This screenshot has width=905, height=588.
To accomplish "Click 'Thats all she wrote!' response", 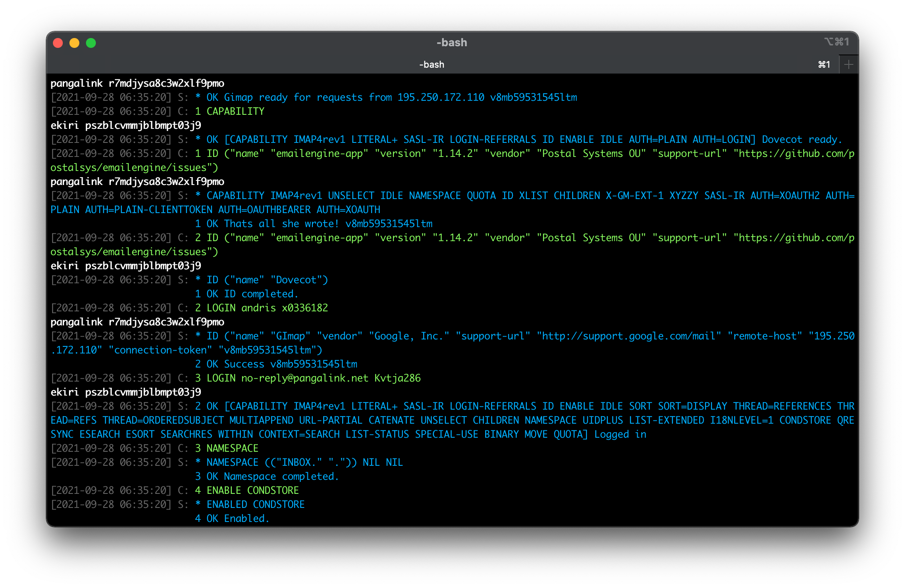I will (281, 224).
